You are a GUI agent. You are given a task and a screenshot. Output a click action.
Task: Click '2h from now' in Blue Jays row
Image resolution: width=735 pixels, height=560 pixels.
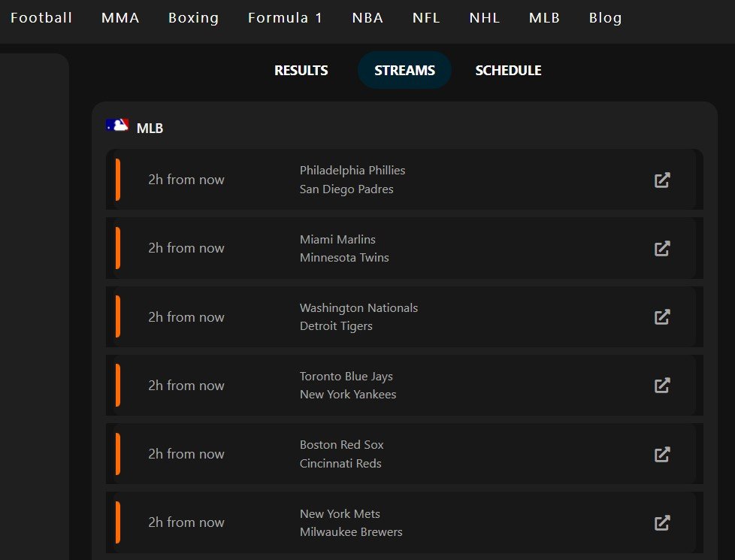click(x=186, y=386)
